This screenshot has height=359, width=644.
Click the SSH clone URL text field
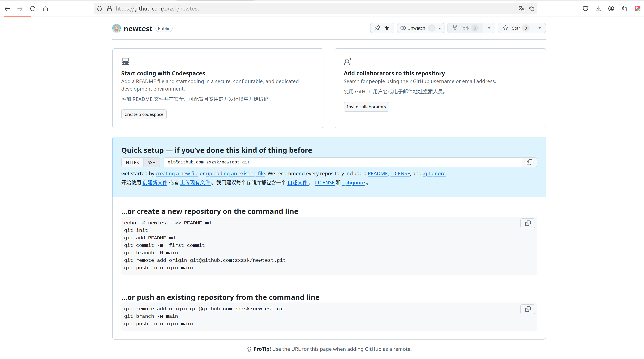[343, 162]
